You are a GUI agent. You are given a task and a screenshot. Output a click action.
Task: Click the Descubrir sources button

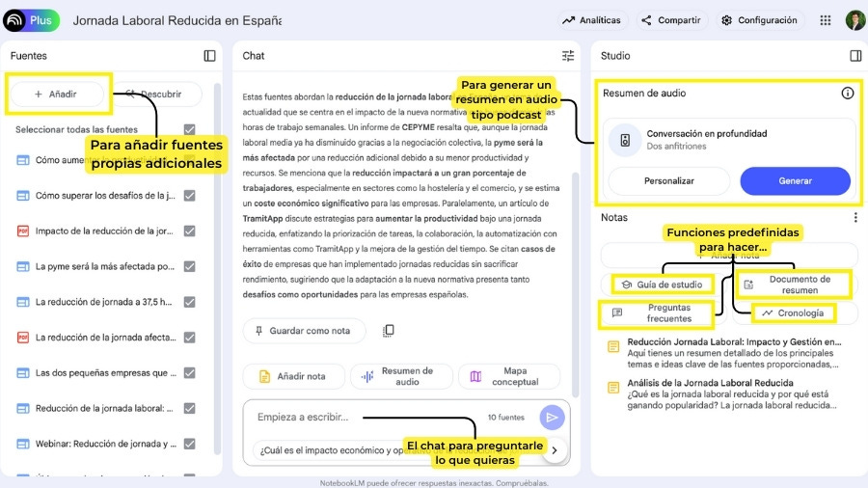[156, 95]
